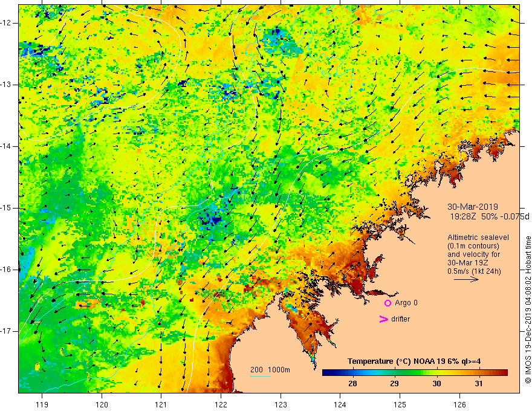Click the velocity scale arrow in the legend

(466, 280)
